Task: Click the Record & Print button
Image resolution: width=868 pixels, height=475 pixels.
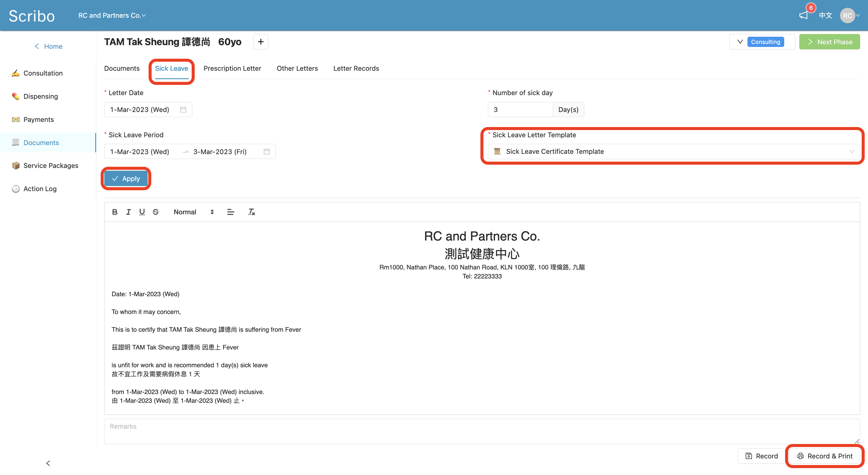Action: pos(825,456)
